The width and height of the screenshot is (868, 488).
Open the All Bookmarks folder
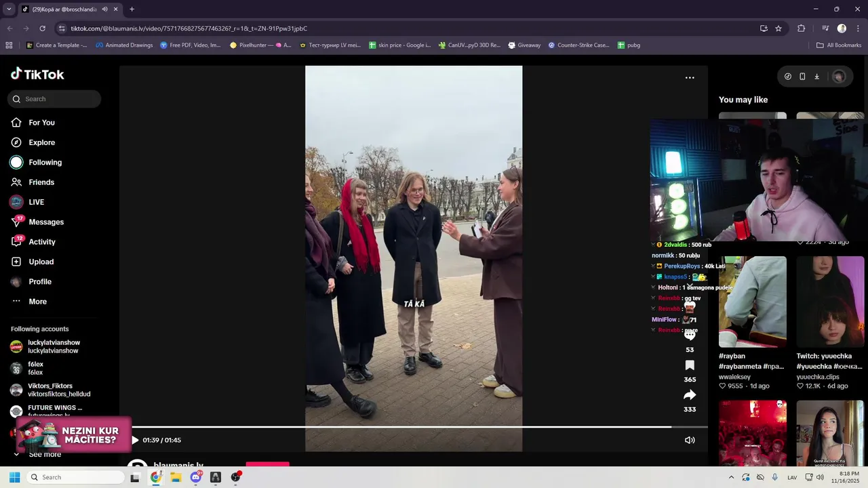coord(839,45)
